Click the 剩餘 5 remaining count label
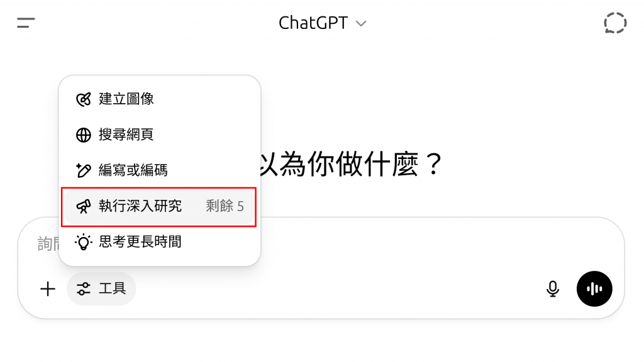Image resolution: width=644 pixels, height=362 pixels. tap(225, 206)
